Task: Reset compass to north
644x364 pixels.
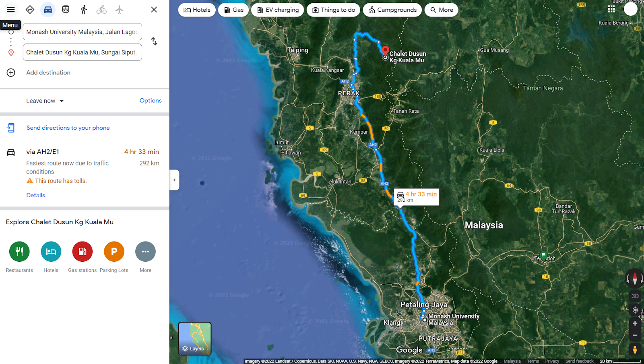Action: coord(635,278)
